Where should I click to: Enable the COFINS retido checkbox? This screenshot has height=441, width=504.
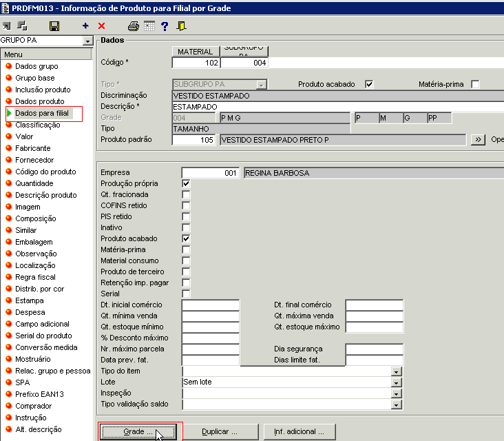point(186,206)
